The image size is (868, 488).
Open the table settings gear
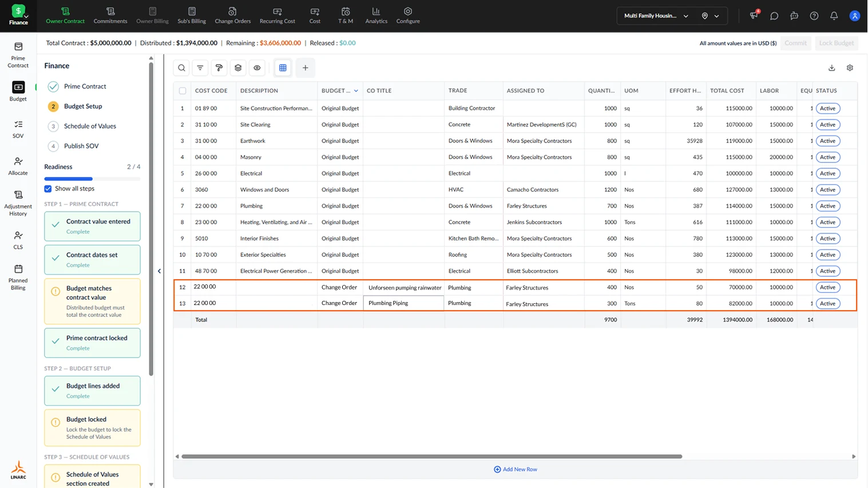850,68
